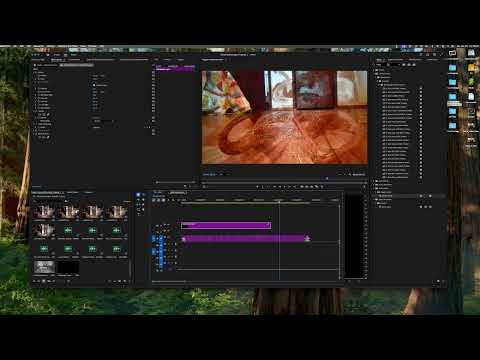Step back one frame in Program monitor
480x360 pixels.
coord(280,187)
